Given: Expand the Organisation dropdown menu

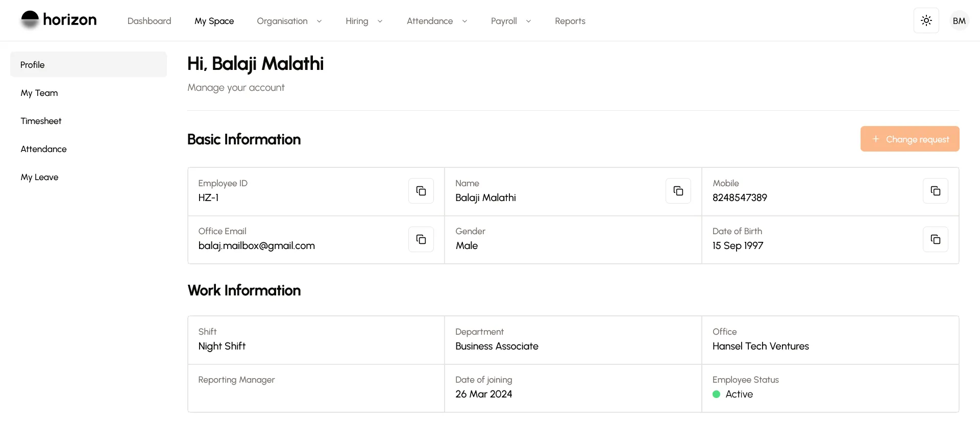Looking at the screenshot, I should click(289, 21).
